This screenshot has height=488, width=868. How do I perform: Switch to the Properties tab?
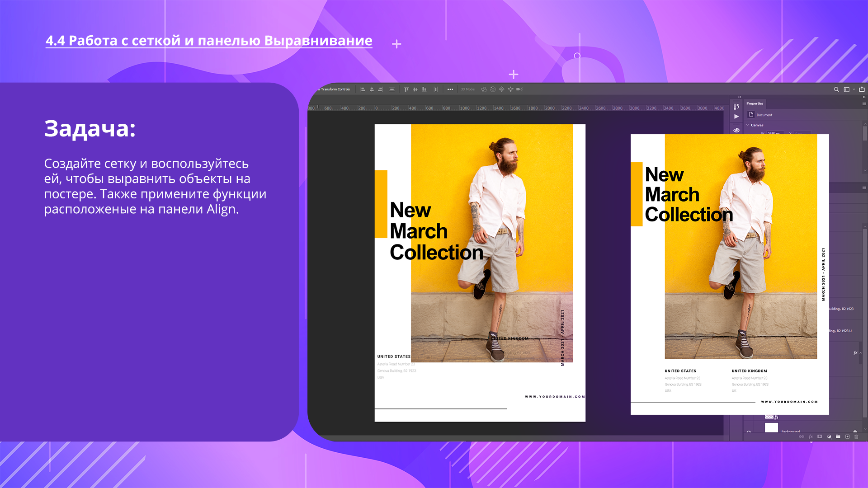tap(755, 103)
